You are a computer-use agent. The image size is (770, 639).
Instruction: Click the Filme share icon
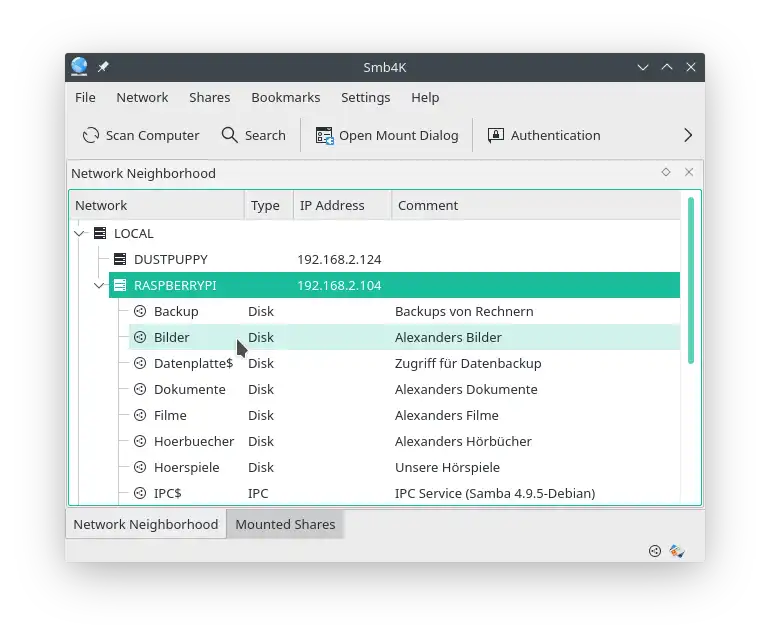tap(140, 415)
